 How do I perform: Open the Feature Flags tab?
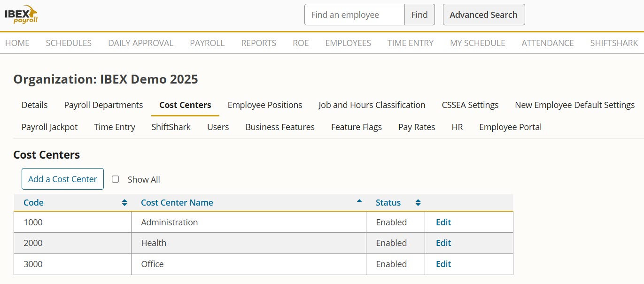(x=357, y=127)
